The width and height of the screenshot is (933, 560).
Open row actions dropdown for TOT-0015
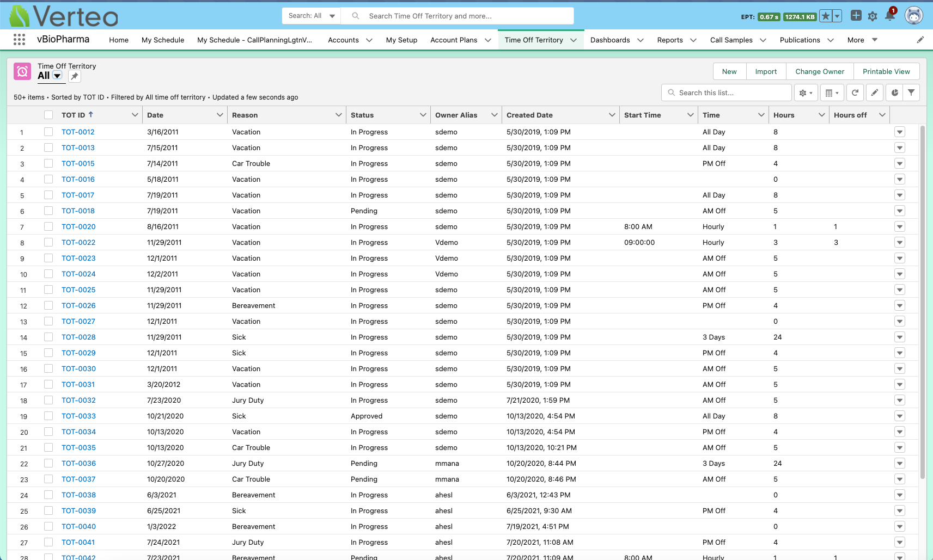[x=899, y=164]
